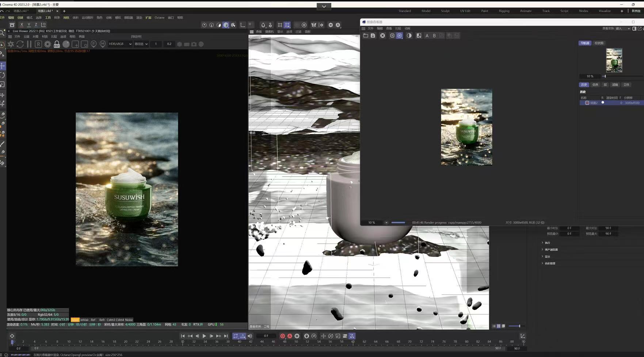Viewport: 644px width, 357px height.
Task: Click the current frame field showing 0 F
Action: click(266, 336)
